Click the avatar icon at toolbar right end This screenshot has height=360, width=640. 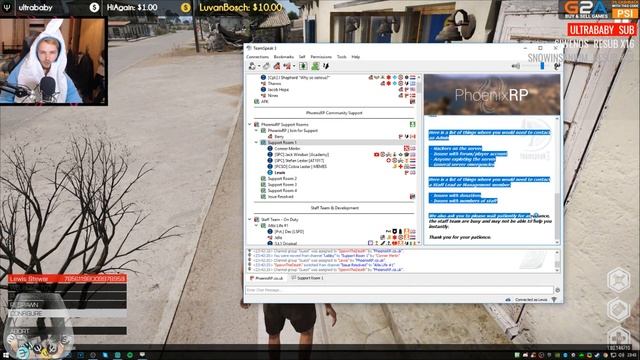click(557, 66)
